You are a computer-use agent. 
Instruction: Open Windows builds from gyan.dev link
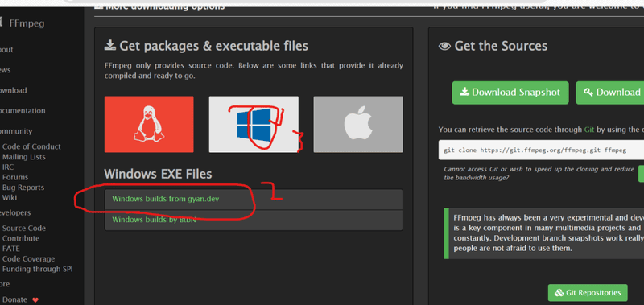click(166, 199)
